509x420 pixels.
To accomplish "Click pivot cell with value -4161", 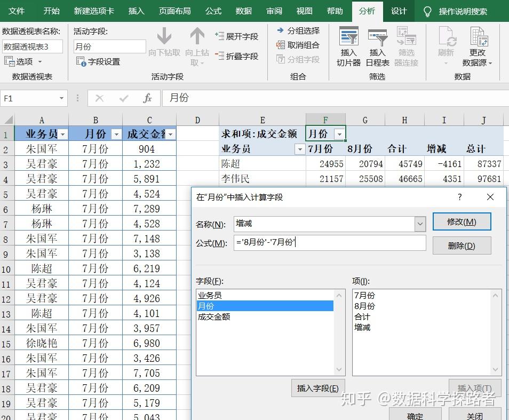I will 444,164.
